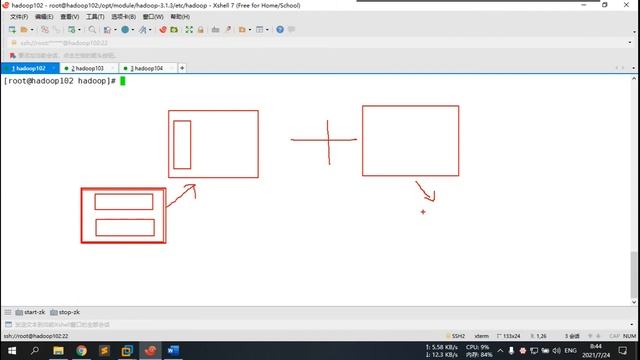Open the 选项卡(B) Tab menu
This screenshot has width=640, height=360.
pyautogui.click(x=123, y=17)
